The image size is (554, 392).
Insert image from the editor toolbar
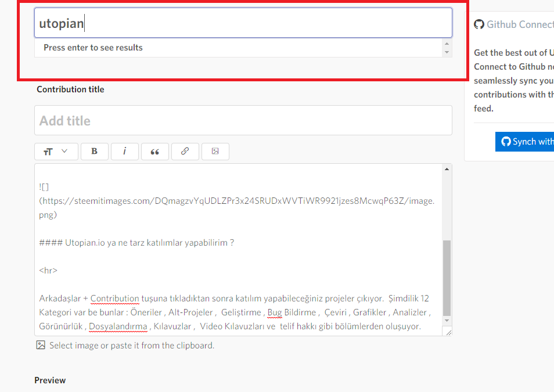tap(215, 152)
